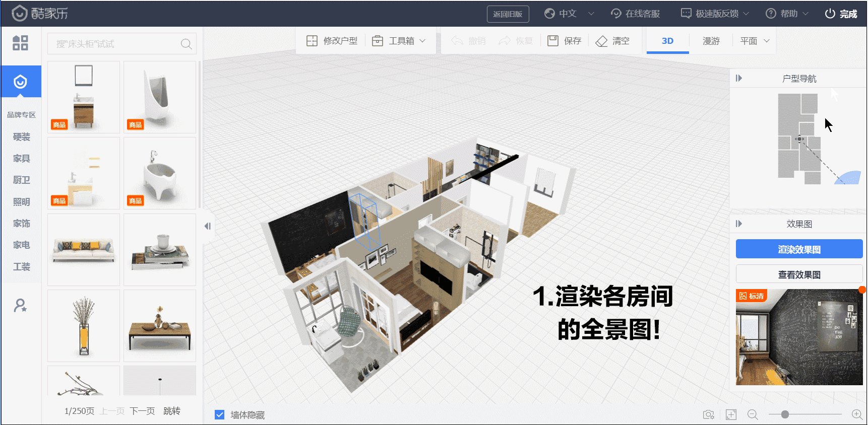Screen dimensions: 868x425
Task: Click the 查看效果图 view renders button
Action: click(799, 274)
